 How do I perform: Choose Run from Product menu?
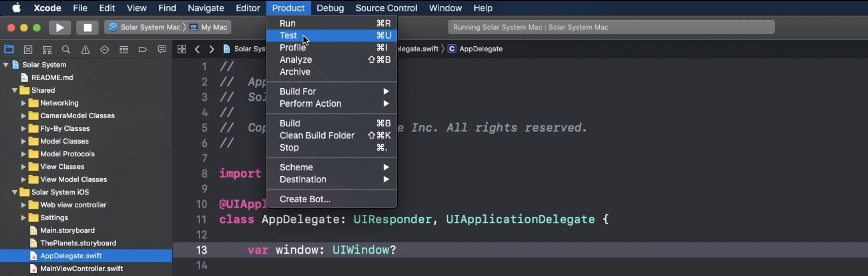click(332, 23)
